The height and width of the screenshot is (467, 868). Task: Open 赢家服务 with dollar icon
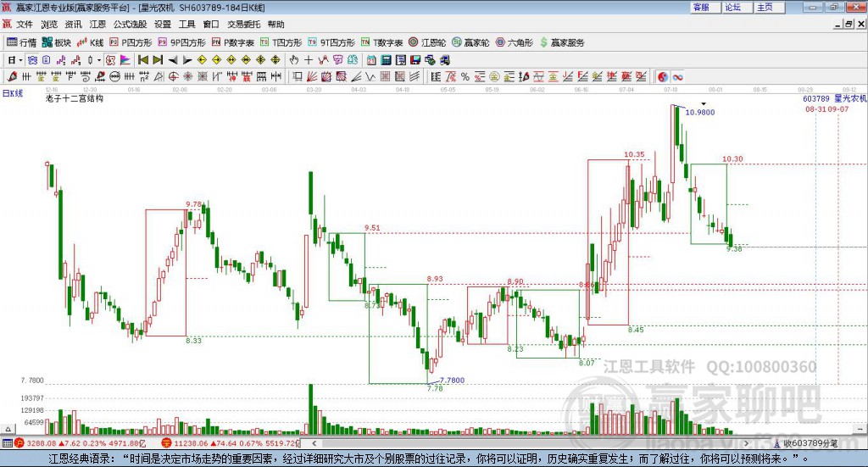tap(562, 42)
